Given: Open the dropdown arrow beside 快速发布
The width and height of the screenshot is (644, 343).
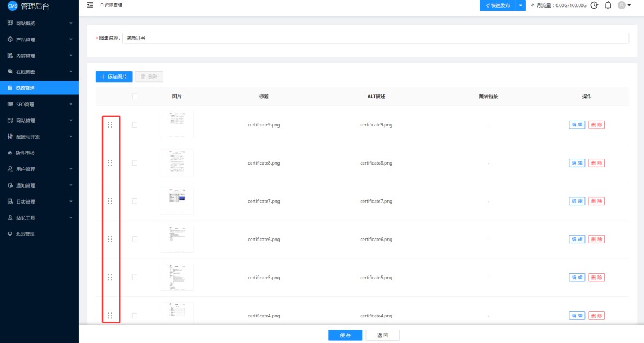Looking at the screenshot, I should pyautogui.click(x=520, y=5).
